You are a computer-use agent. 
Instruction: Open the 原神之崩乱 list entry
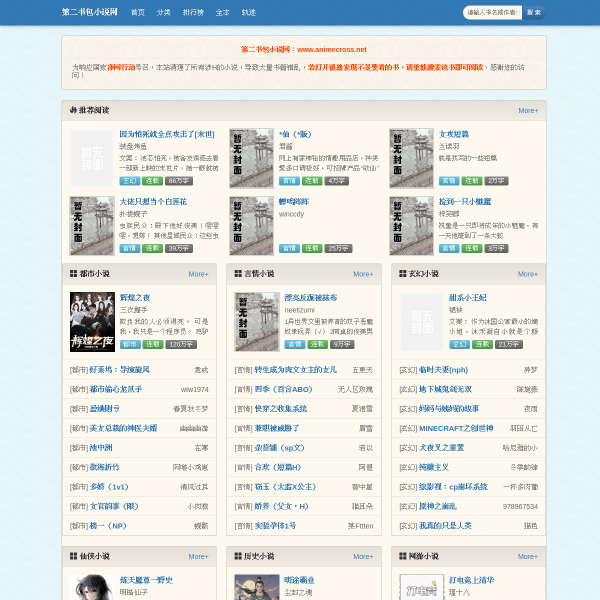pos(438,506)
